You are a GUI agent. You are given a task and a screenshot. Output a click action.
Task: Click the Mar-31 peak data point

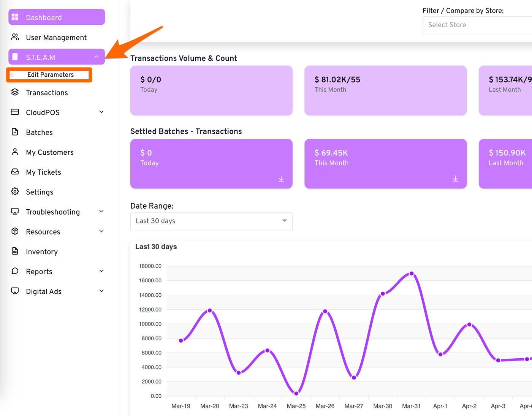point(412,274)
